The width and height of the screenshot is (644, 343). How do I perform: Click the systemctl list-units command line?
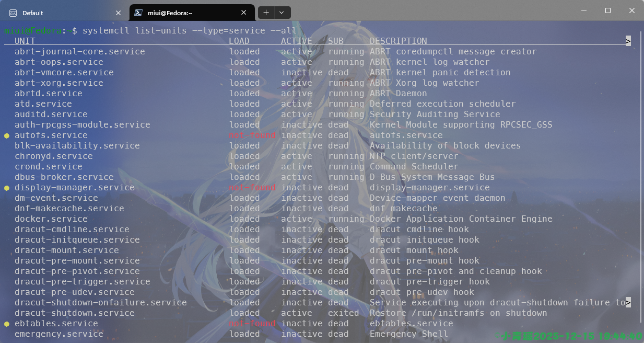pos(189,30)
